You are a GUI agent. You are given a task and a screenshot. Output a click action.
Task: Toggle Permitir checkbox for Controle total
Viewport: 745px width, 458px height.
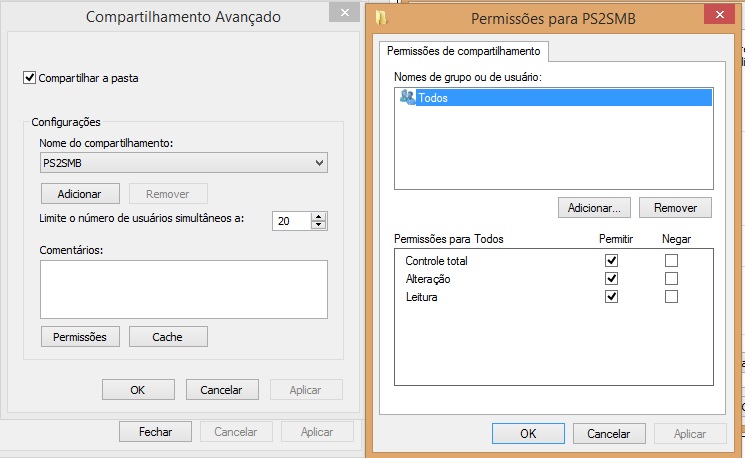[612, 261]
